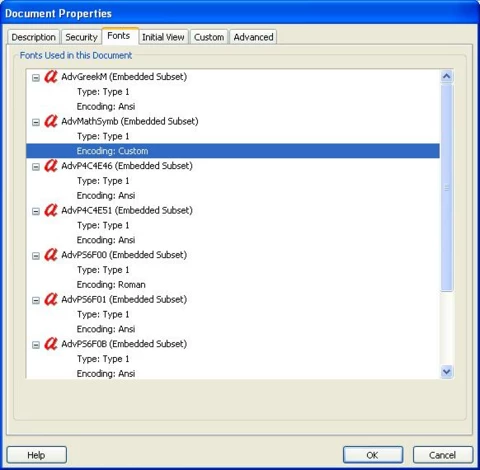Select 'Type: Type 1' under AdvPS6F0B

point(103,359)
